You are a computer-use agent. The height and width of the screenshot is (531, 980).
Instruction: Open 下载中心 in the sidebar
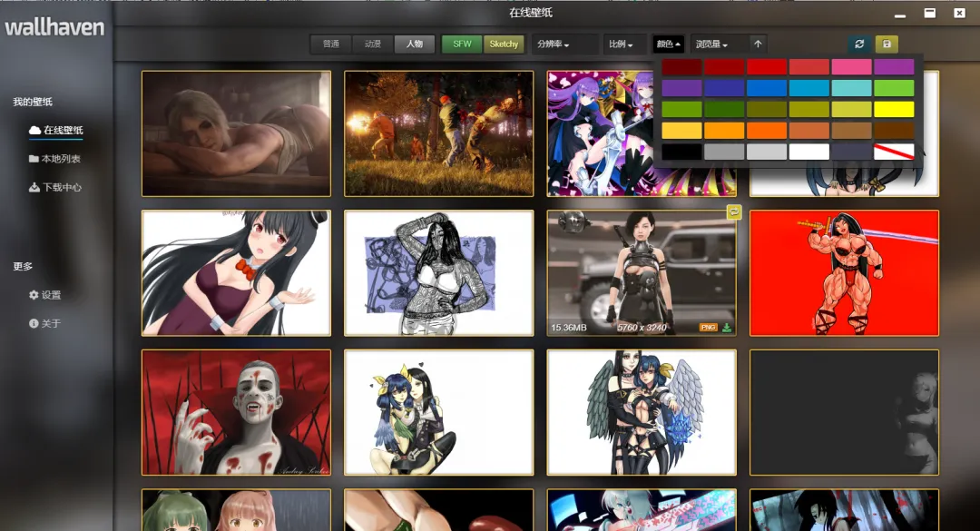pos(55,187)
